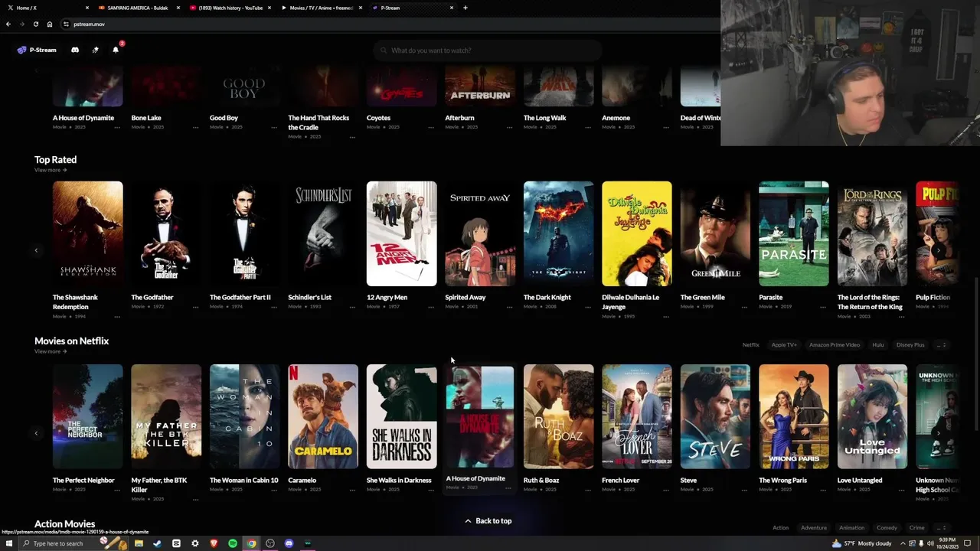The height and width of the screenshot is (551, 980).
Task: Open the Discord icon in P-Stream header
Action: 75,50
